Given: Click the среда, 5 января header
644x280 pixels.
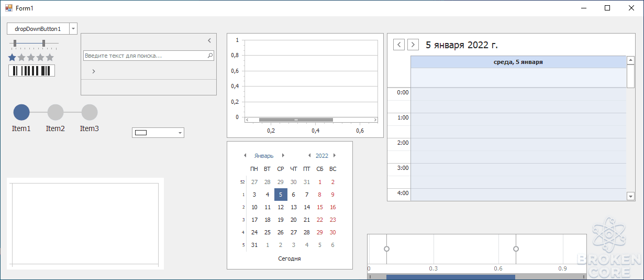Looking at the screenshot, I should (518, 62).
